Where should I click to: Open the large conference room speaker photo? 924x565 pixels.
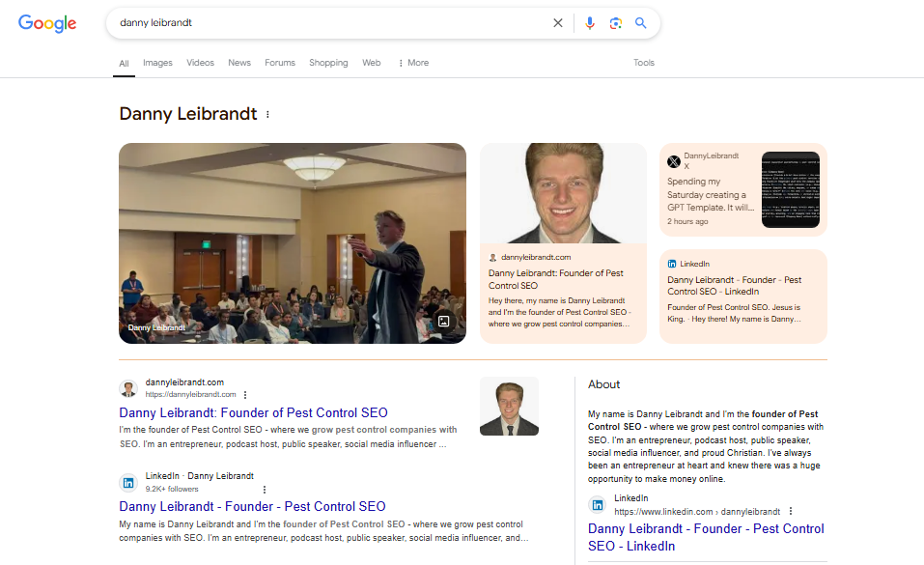293,243
